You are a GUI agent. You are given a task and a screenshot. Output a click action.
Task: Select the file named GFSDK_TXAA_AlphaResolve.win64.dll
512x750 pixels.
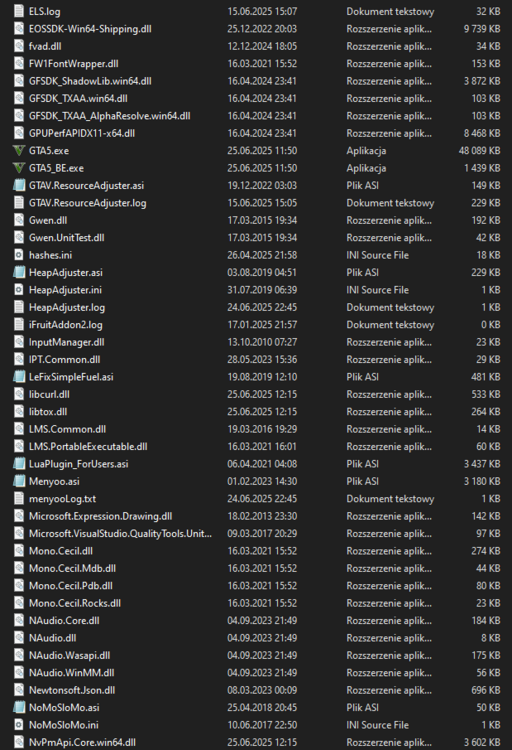110,116
